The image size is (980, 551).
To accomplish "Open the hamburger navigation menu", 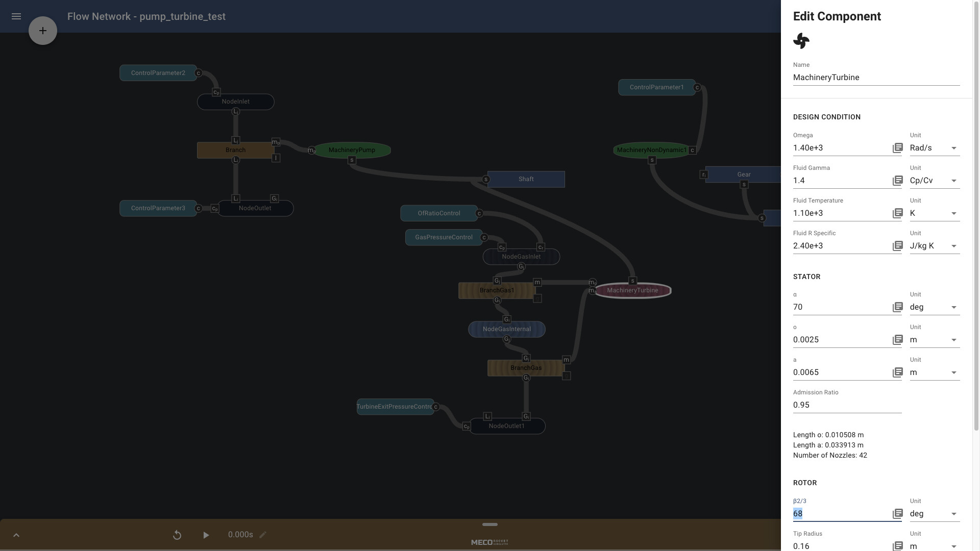I will 16,16.
